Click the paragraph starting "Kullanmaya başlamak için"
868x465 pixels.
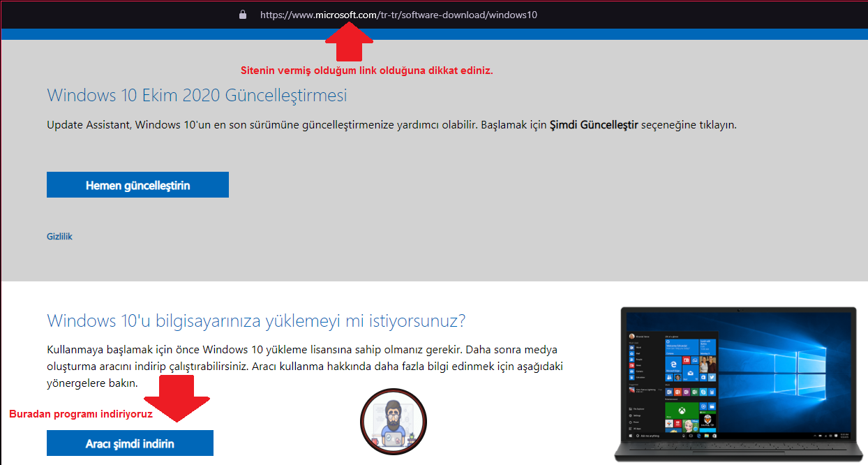(305, 366)
